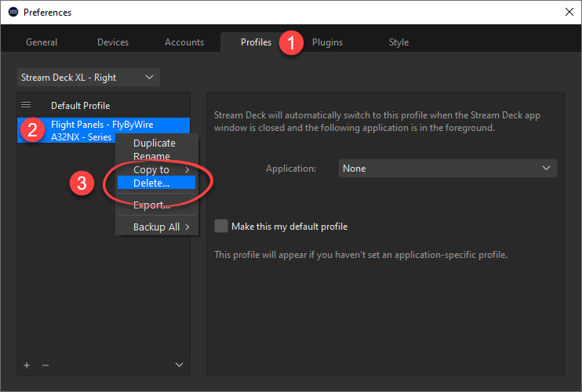Go to the Plugins tab
582x392 pixels.
(327, 42)
